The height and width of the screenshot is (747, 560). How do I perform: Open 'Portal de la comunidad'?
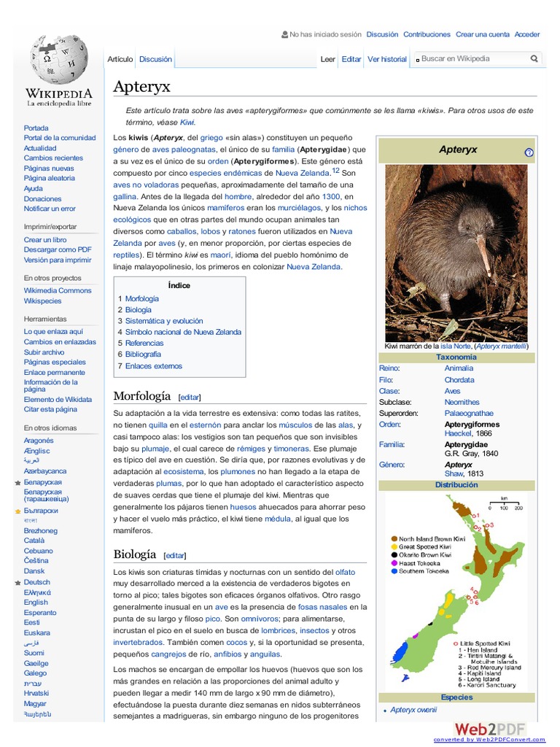[60, 138]
